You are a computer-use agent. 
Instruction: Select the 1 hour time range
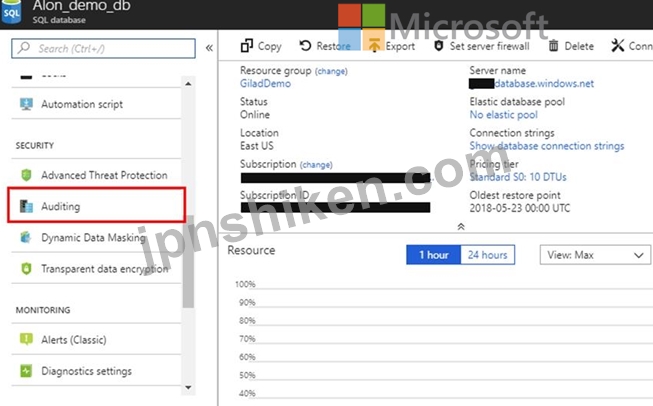click(434, 255)
